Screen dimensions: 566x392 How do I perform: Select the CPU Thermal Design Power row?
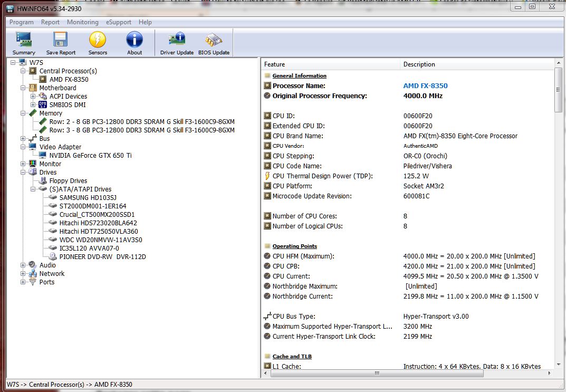tap(408, 176)
